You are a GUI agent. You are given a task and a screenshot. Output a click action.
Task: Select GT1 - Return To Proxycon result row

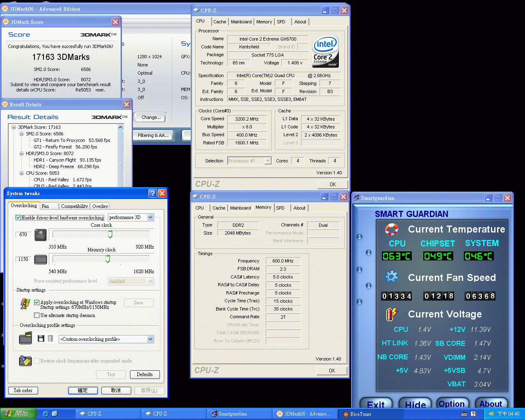(x=72, y=140)
